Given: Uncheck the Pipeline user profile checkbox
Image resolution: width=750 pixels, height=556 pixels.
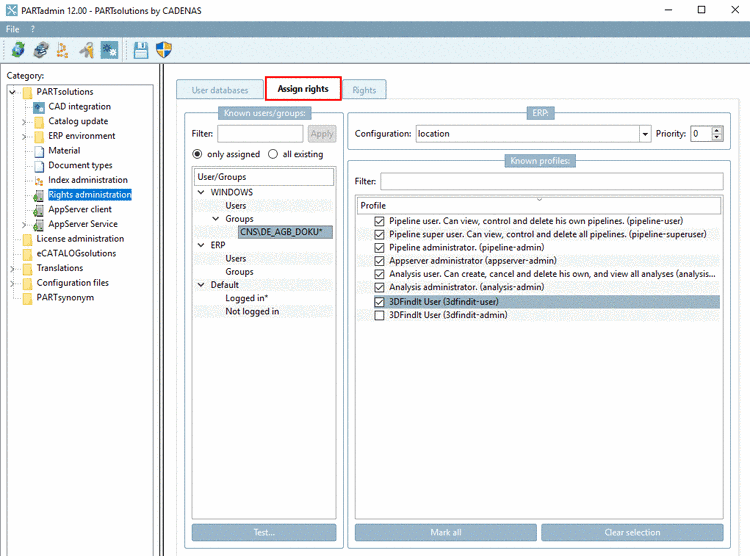Looking at the screenshot, I should tap(379, 221).
